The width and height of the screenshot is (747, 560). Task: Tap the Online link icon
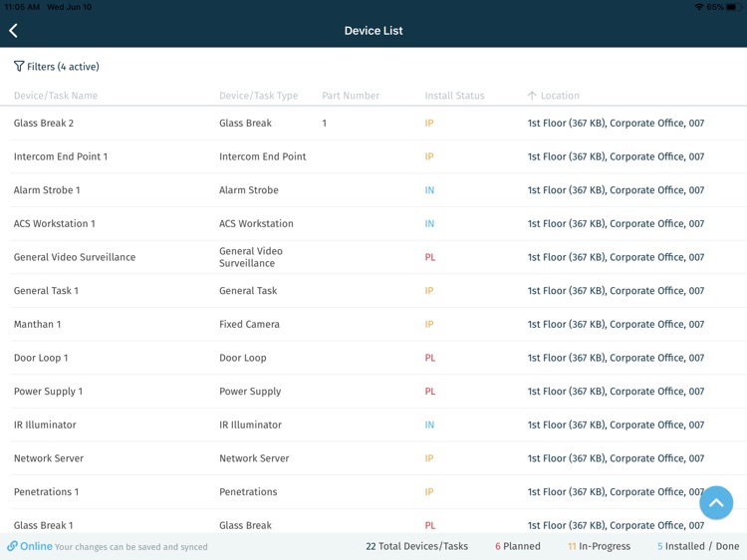(12, 546)
